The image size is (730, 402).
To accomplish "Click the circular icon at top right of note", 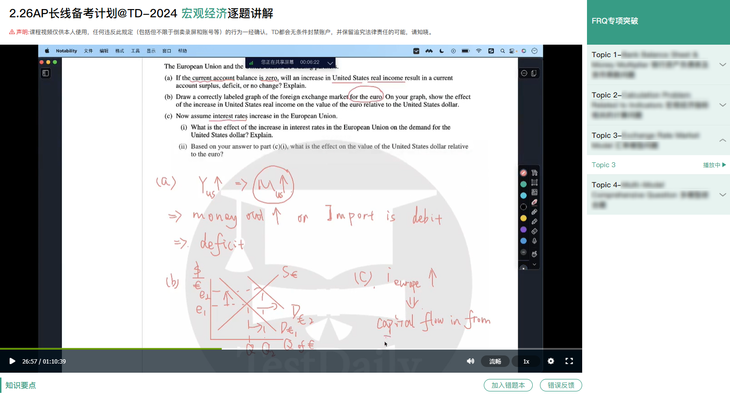I will pyautogui.click(x=524, y=73).
